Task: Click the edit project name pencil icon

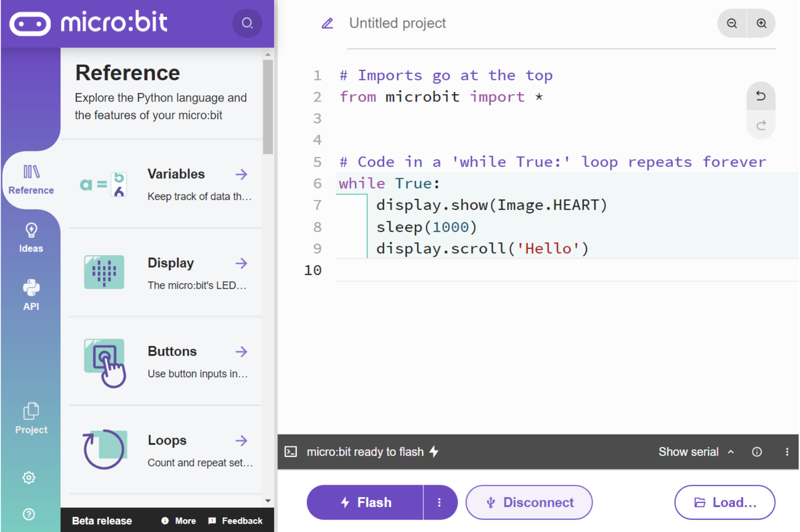Action: coord(327,23)
